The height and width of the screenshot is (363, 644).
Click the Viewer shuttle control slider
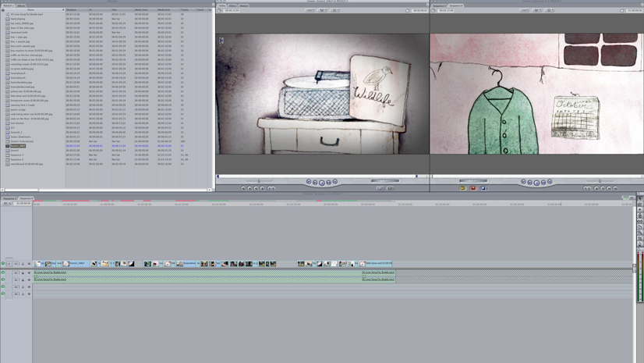click(x=259, y=180)
